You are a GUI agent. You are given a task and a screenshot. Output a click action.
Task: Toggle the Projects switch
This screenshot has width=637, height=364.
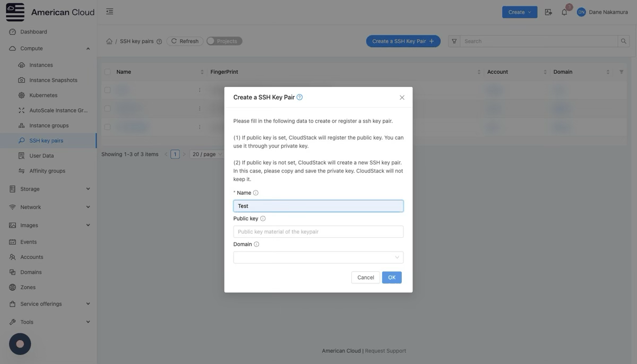click(x=224, y=41)
